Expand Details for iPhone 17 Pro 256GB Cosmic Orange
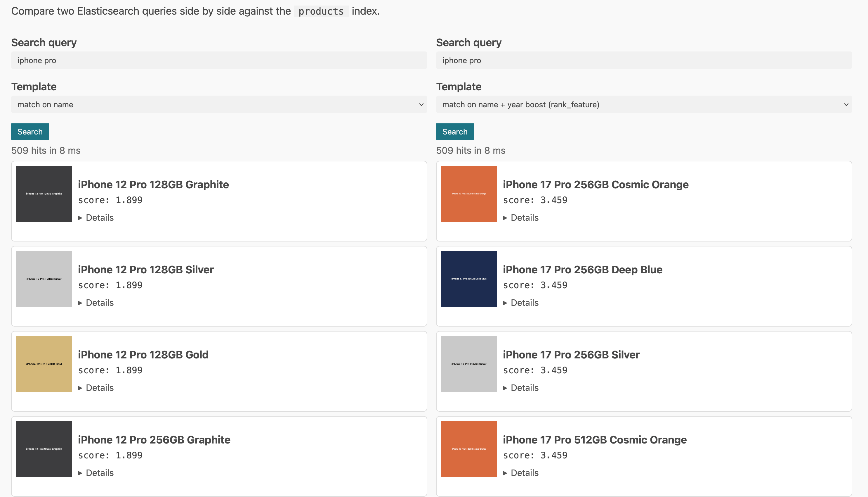The image size is (868, 497). (520, 218)
